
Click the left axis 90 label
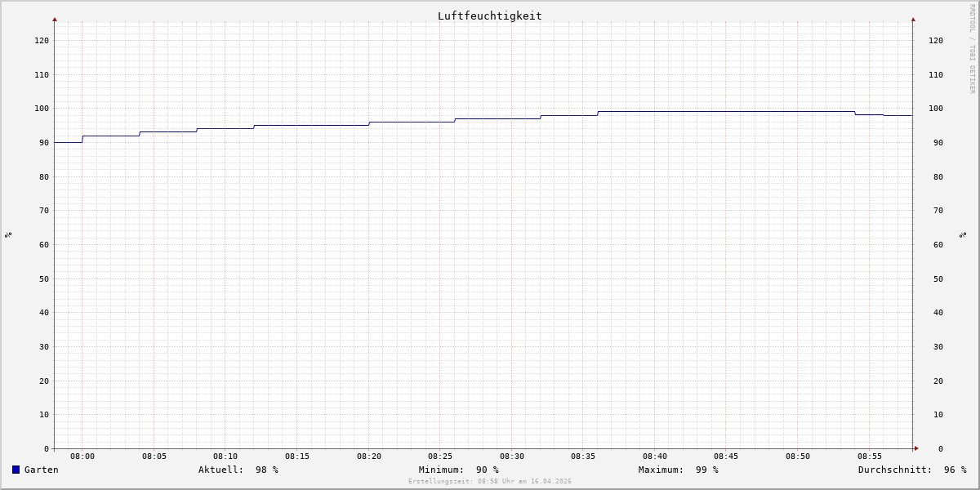coord(44,143)
